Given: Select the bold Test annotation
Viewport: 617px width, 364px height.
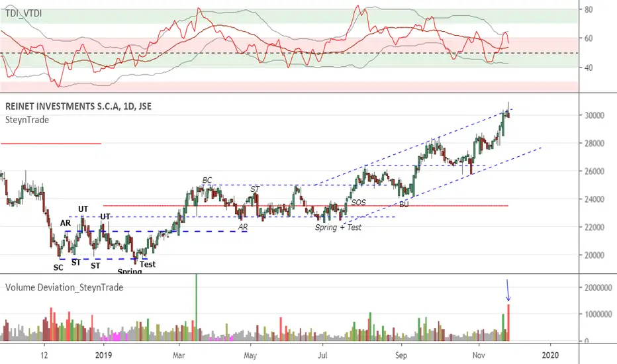Looking at the screenshot, I should (x=148, y=265).
